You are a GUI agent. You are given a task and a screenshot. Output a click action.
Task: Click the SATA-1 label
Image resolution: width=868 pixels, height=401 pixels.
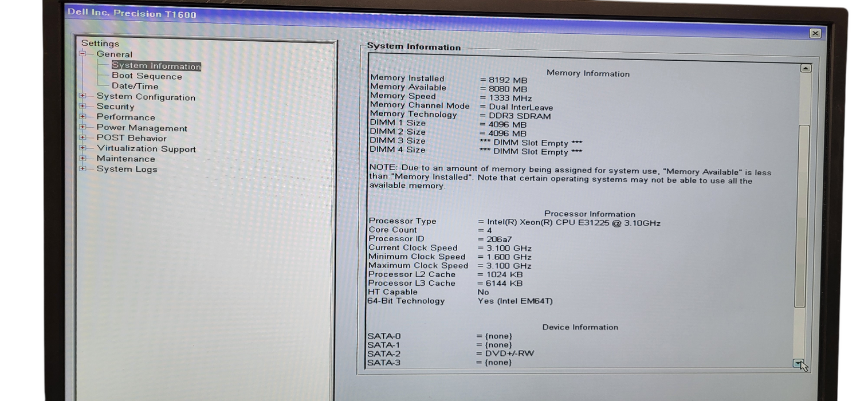point(383,345)
